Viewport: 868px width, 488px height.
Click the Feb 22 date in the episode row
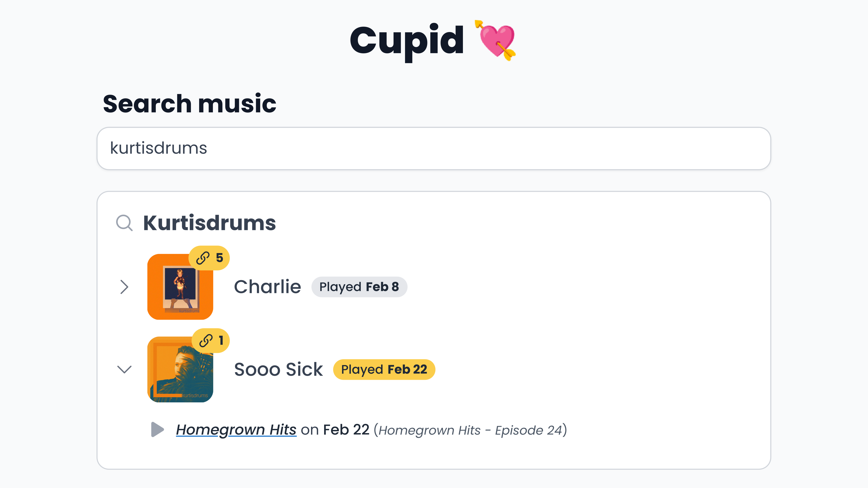pos(346,430)
